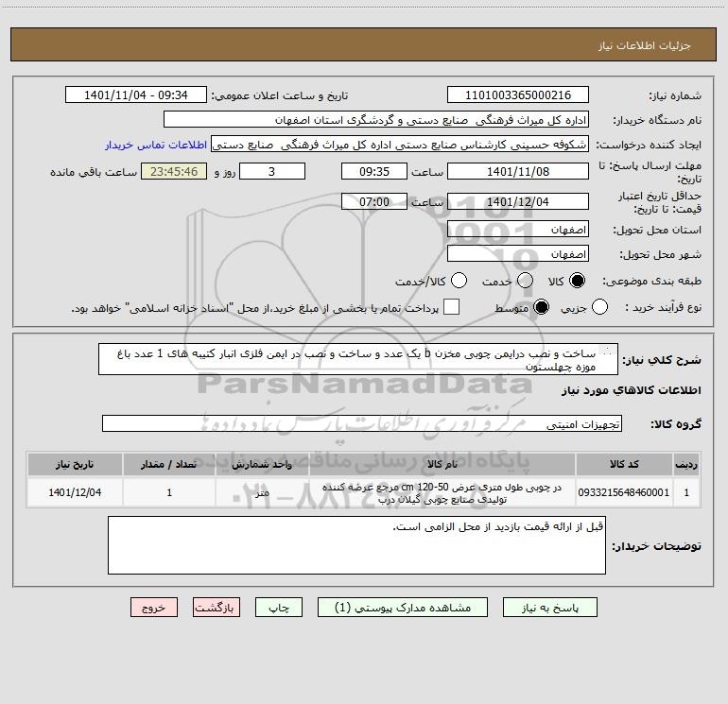
Task: Click the general need description textbox
Action: pos(358,360)
